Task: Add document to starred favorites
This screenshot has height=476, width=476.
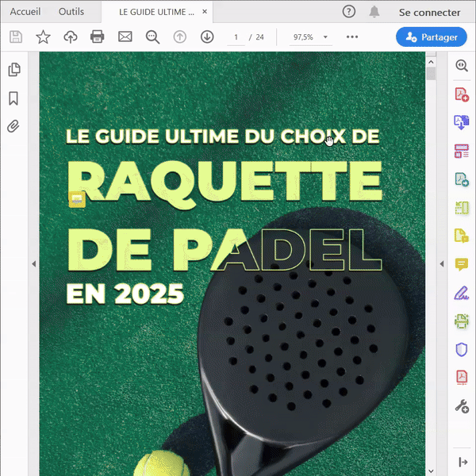Action: click(43, 37)
